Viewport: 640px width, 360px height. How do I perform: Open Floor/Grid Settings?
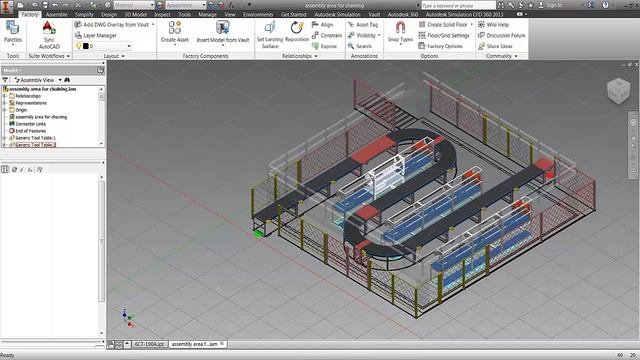pos(444,36)
